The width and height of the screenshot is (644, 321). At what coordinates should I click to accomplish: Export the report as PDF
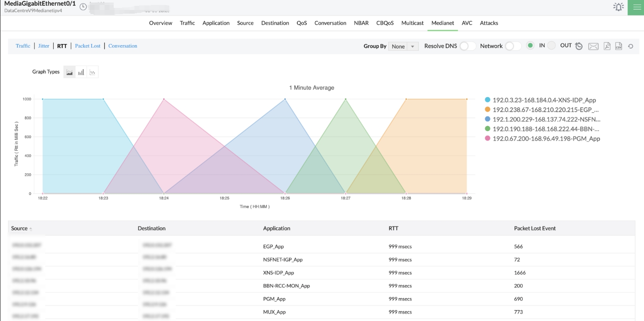pos(607,46)
